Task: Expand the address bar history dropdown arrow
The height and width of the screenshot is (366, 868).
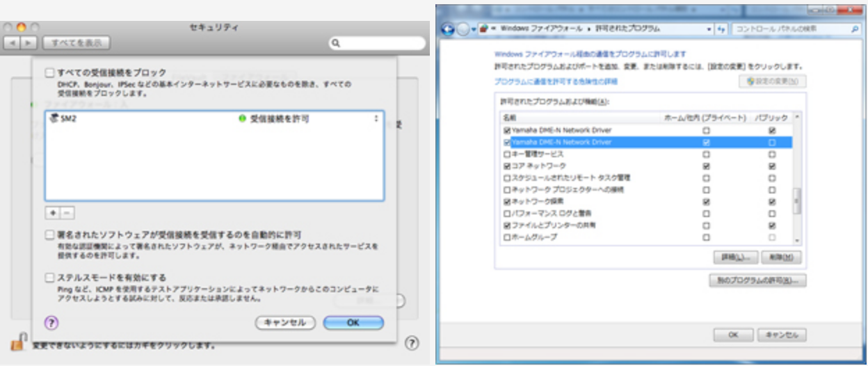Action: click(x=709, y=30)
